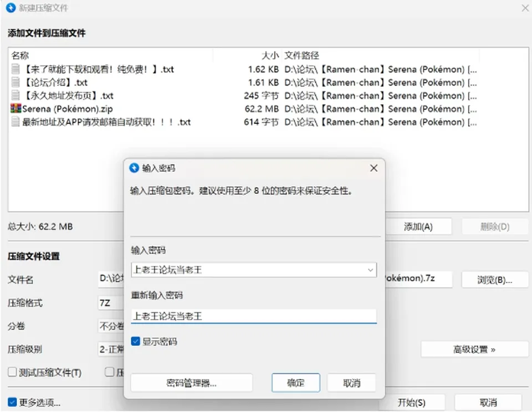
Task: Click the 文件名 path field ending in .7z
Action: 418,279
